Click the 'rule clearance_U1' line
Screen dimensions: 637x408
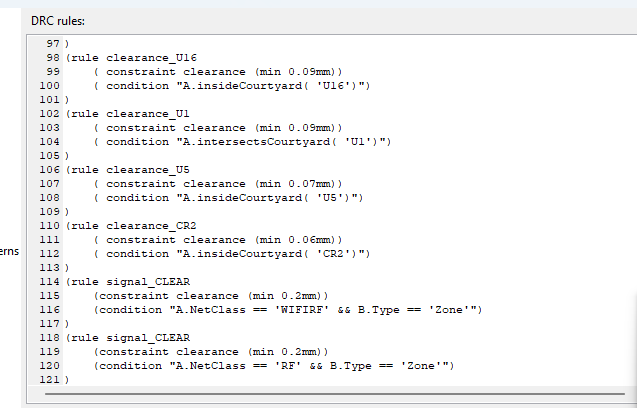pos(128,114)
